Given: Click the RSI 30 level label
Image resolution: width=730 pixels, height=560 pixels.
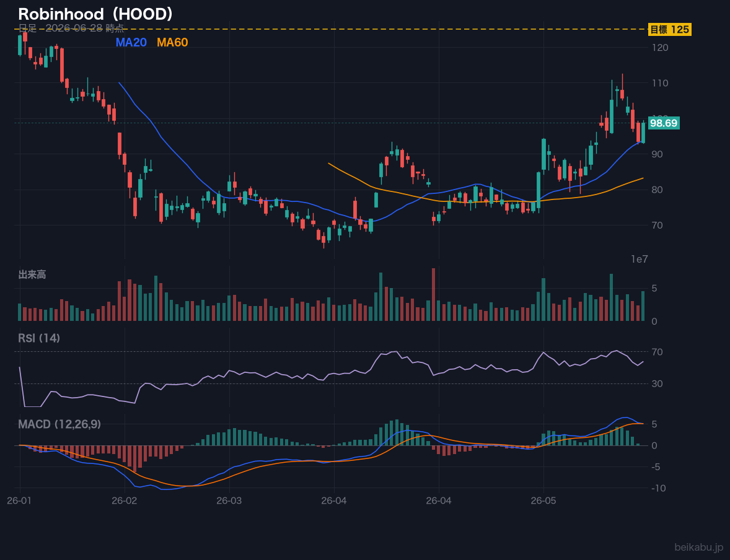Looking at the screenshot, I should (657, 383).
